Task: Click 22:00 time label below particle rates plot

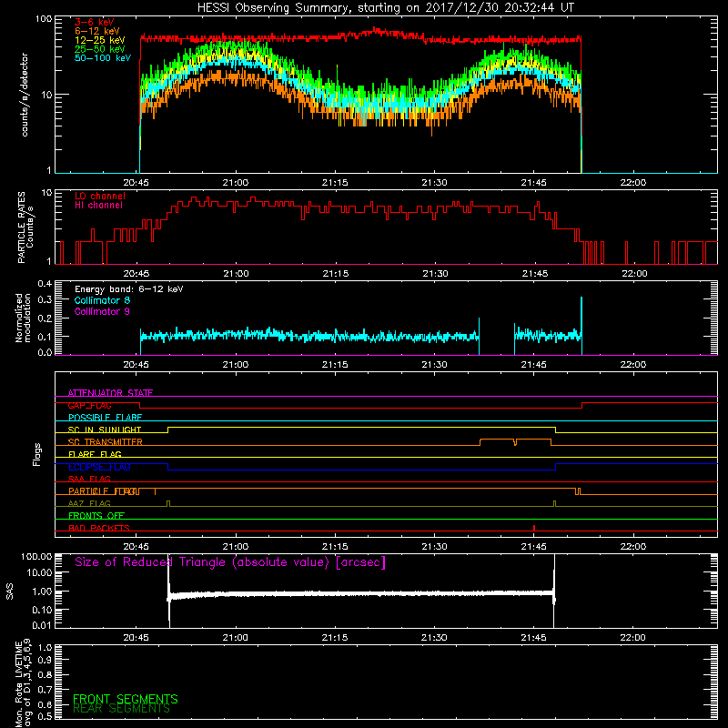Action: pos(634,274)
